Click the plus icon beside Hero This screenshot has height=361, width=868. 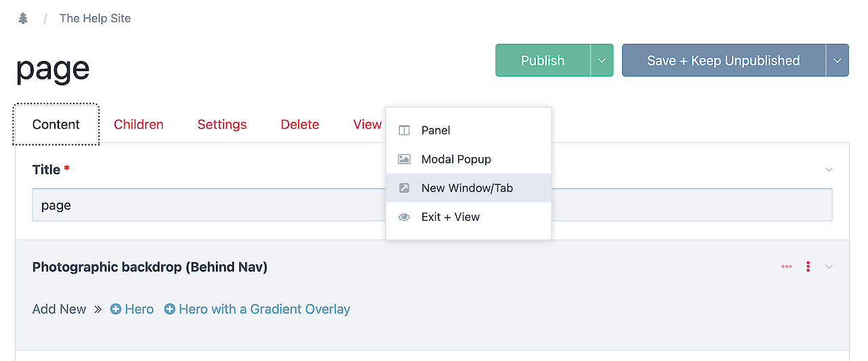pos(116,310)
